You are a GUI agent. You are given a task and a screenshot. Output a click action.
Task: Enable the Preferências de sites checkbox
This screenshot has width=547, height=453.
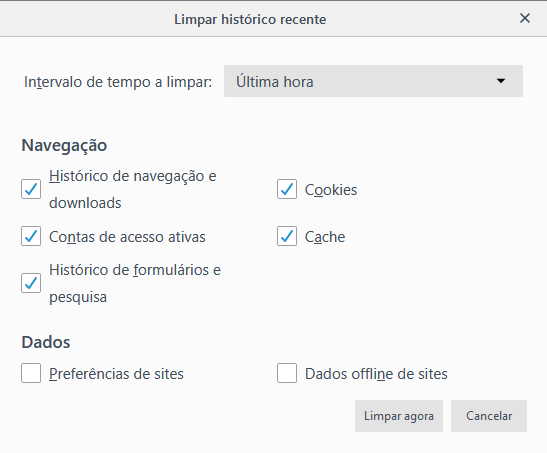point(31,373)
